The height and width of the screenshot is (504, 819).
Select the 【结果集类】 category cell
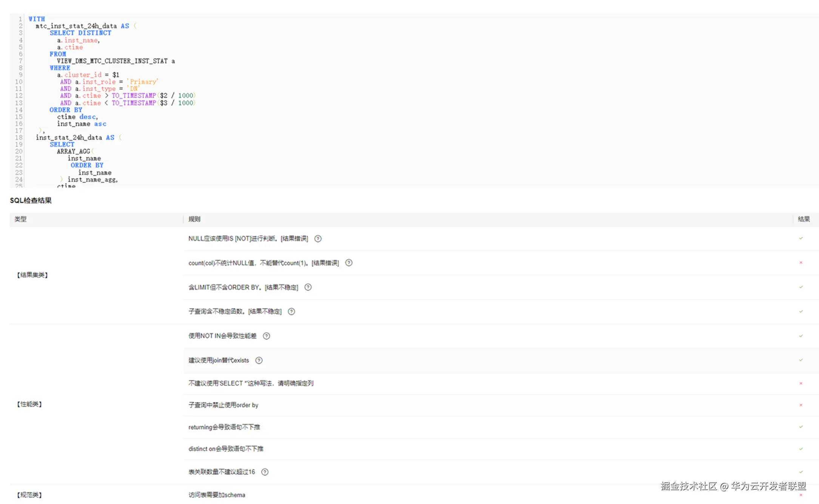click(x=32, y=275)
